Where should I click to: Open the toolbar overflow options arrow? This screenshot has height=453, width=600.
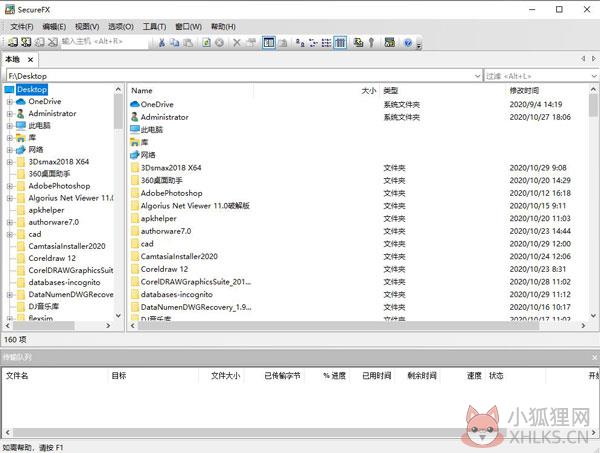(x=419, y=45)
